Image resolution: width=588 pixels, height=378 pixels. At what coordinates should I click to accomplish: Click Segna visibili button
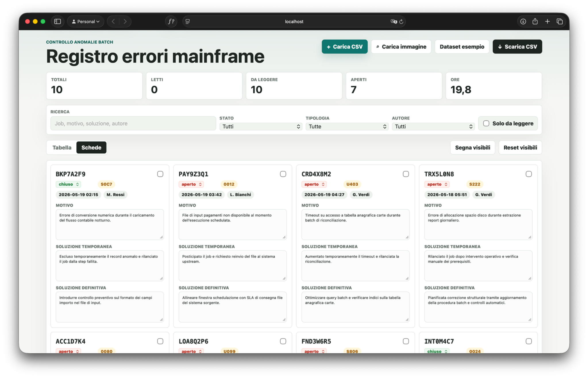point(473,147)
